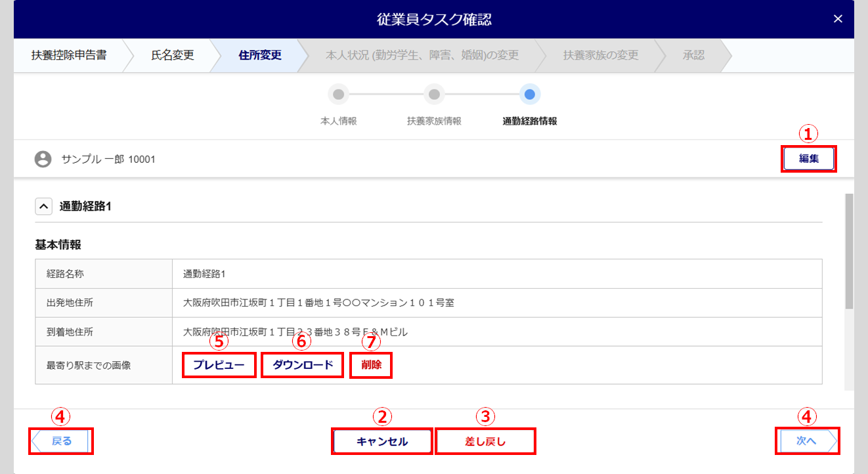Delete the image with 削除 button

[371, 365]
